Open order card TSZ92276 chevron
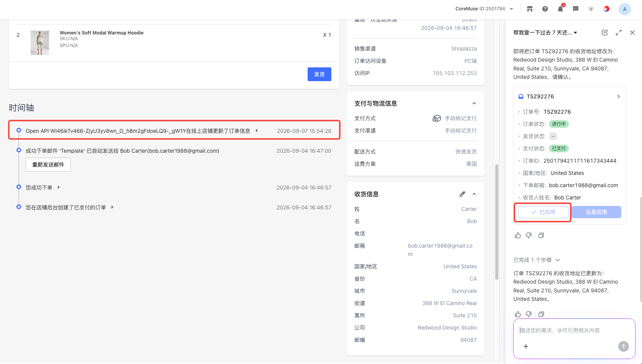The width and height of the screenshot is (642, 364). [x=618, y=96]
